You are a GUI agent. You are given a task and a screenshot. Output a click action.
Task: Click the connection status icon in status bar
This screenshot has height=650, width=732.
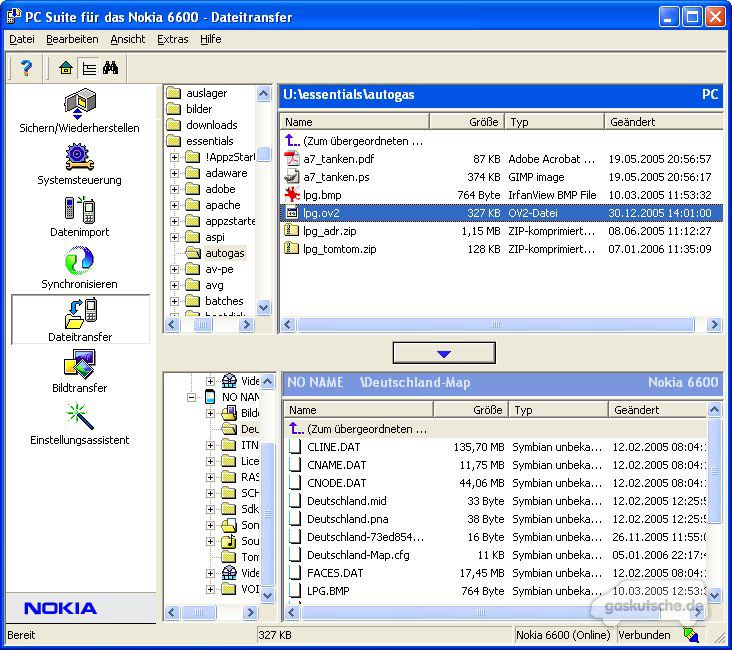coord(690,635)
